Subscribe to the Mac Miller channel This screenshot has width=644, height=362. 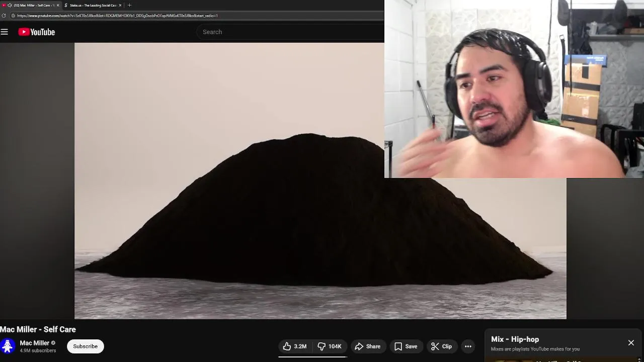[x=86, y=346]
